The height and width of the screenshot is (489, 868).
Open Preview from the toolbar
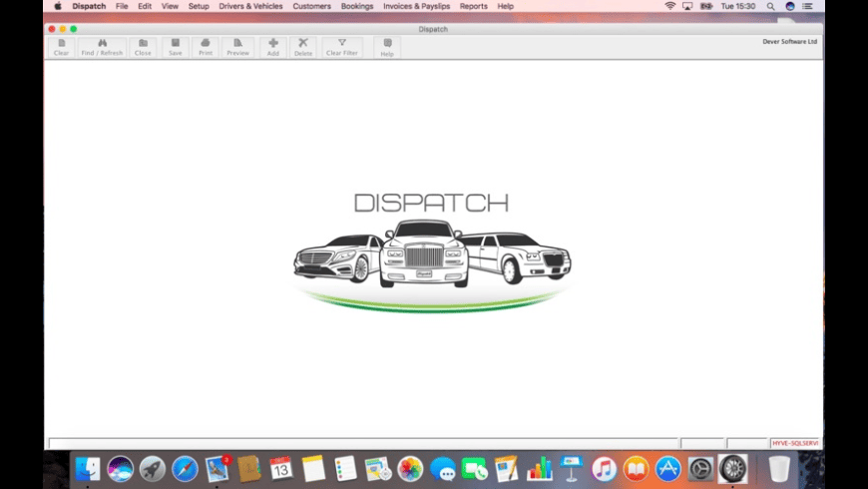(238, 47)
